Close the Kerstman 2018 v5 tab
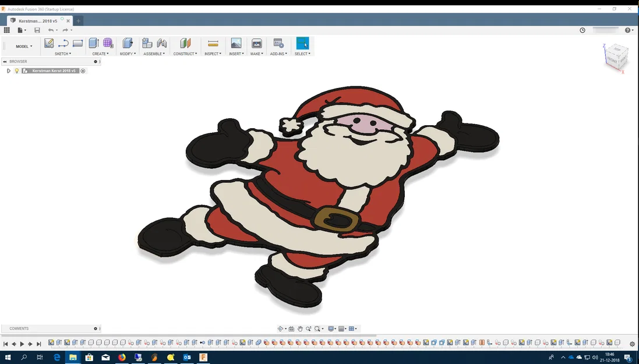639x364 pixels. 68,21
